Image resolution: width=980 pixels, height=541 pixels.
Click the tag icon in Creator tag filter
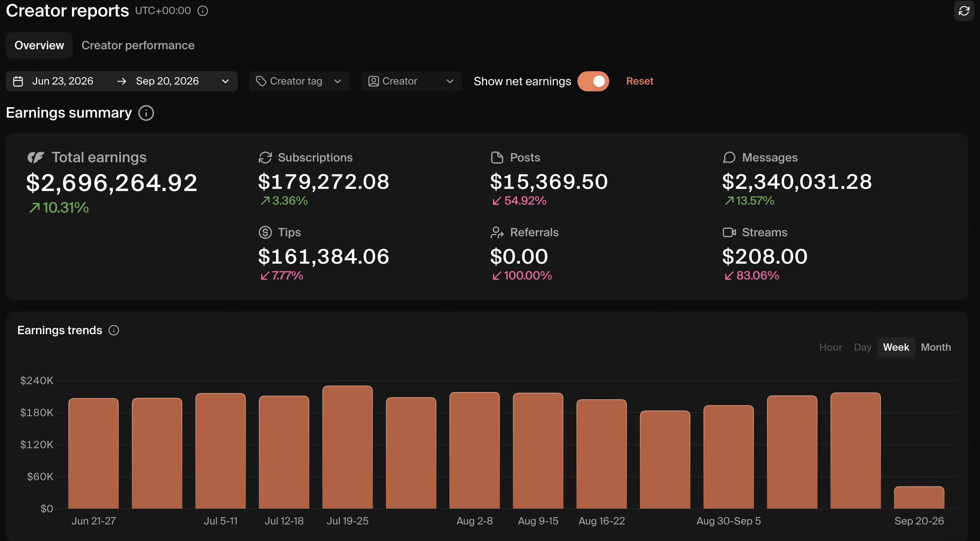tap(261, 81)
